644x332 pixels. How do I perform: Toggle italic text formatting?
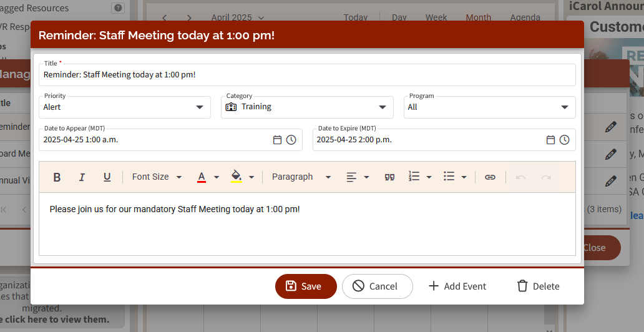pyautogui.click(x=82, y=177)
